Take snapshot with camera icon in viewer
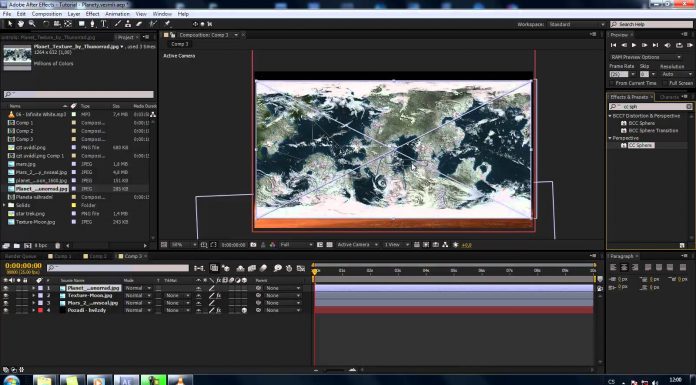This screenshot has width=696, height=385. (253, 245)
